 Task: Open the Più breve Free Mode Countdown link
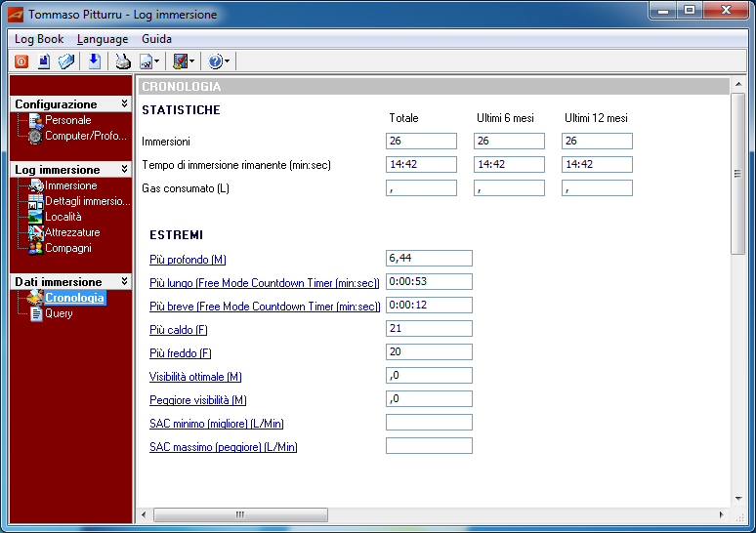coord(265,307)
